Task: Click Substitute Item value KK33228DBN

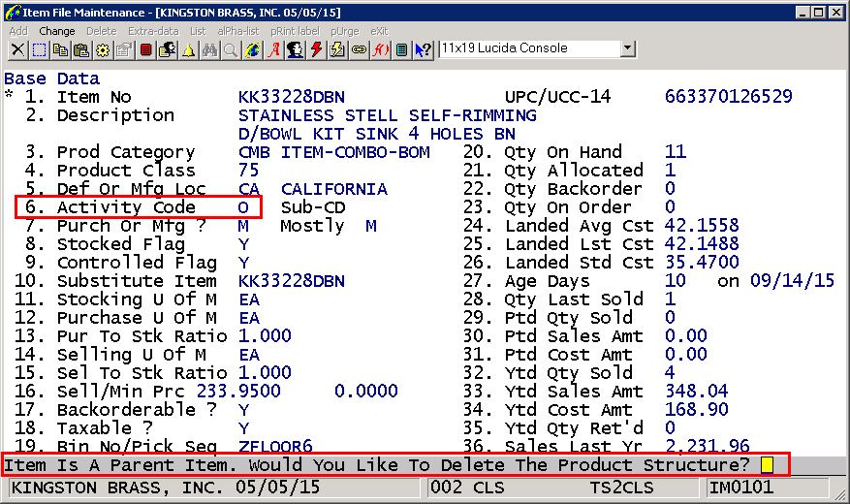Action: [x=292, y=281]
